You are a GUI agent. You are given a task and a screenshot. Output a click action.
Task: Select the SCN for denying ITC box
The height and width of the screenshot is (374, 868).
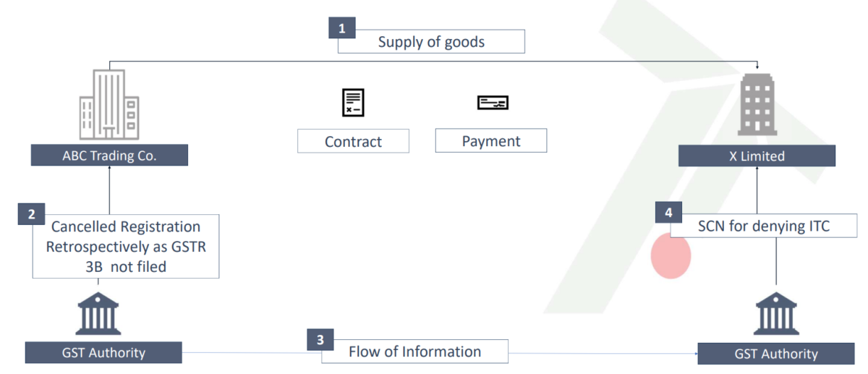coord(764,226)
